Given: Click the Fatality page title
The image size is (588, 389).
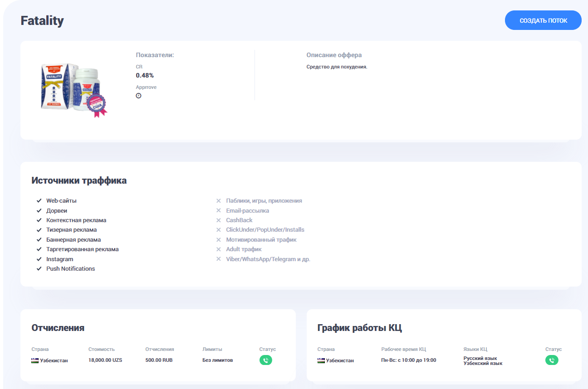Looking at the screenshot, I should pyautogui.click(x=42, y=21).
